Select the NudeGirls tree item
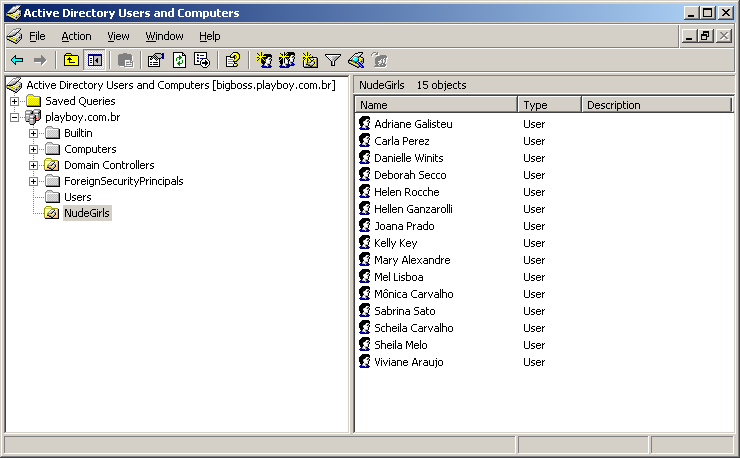Viewport: 740px width, 458px height. pyautogui.click(x=87, y=213)
